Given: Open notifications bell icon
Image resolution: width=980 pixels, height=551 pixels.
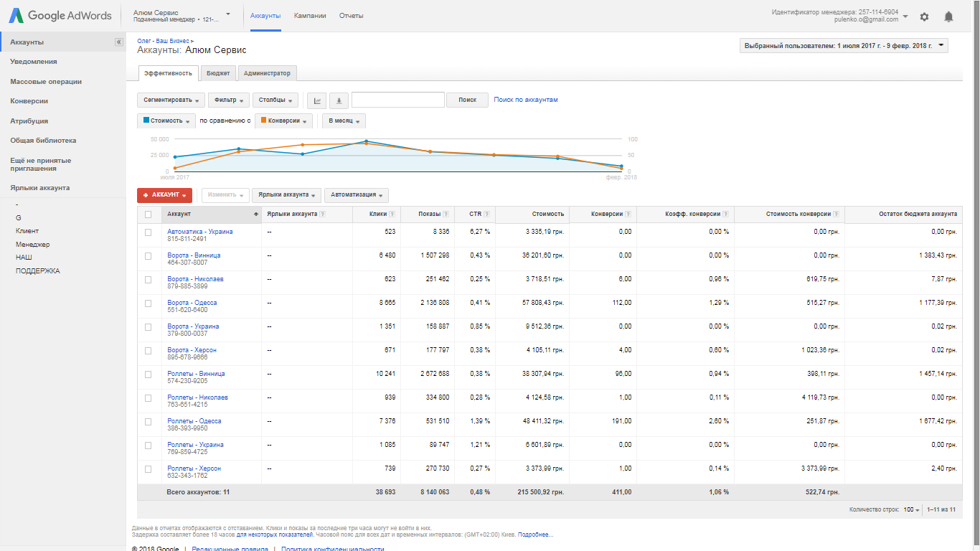Looking at the screenshot, I should pyautogui.click(x=948, y=17).
